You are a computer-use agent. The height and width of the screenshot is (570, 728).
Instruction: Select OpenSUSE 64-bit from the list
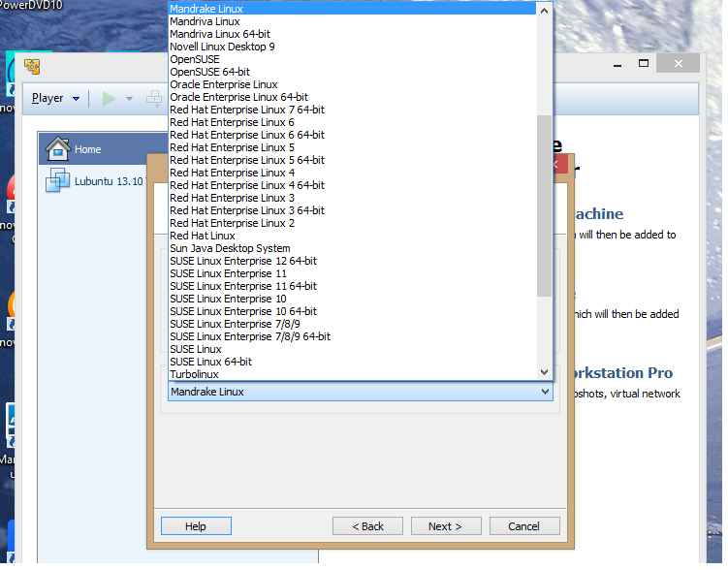pyautogui.click(x=209, y=73)
